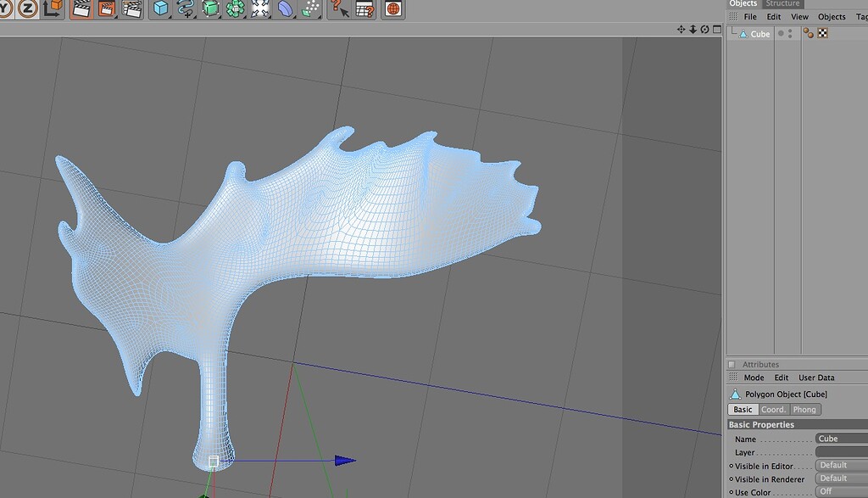Lock the Z axis with the Z icon
Image resolution: width=868 pixels, height=498 pixels.
[25, 8]
